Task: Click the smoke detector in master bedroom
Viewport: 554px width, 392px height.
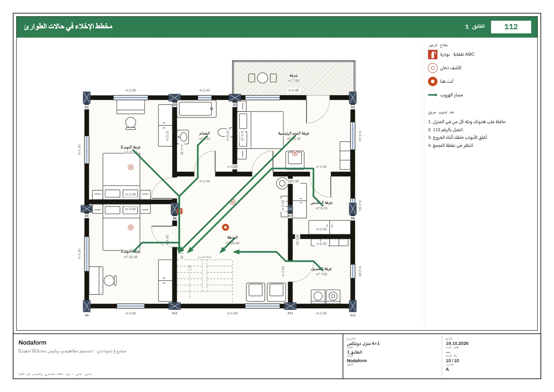Action: [x=295, y=153]
